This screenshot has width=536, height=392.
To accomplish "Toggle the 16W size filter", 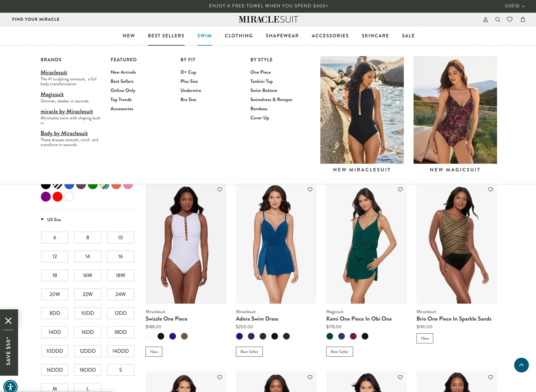I will pyautogui.click(x=87, y=275).
